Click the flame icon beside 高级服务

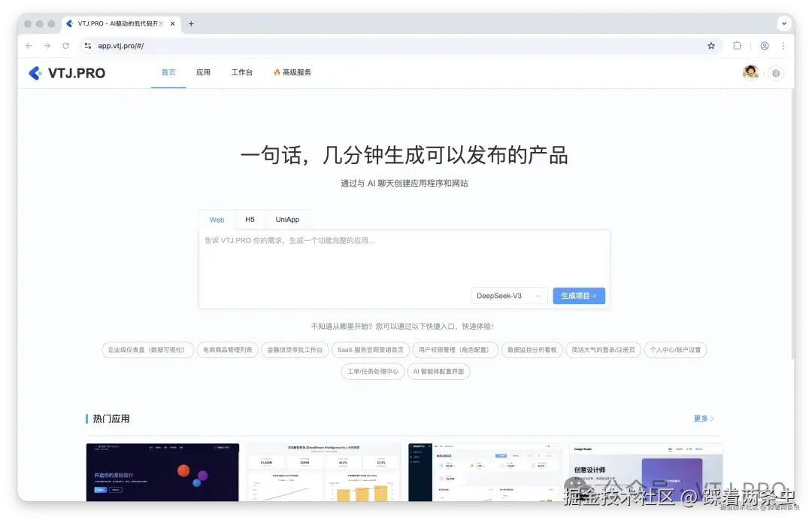pos(276,71)
